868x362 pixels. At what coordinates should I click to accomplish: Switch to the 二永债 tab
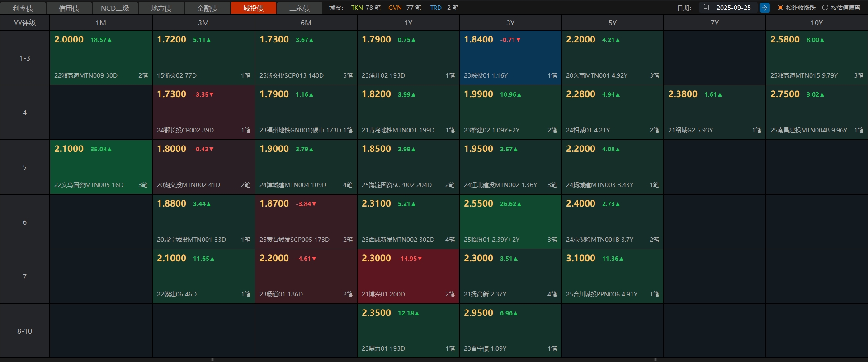(300, 8)
